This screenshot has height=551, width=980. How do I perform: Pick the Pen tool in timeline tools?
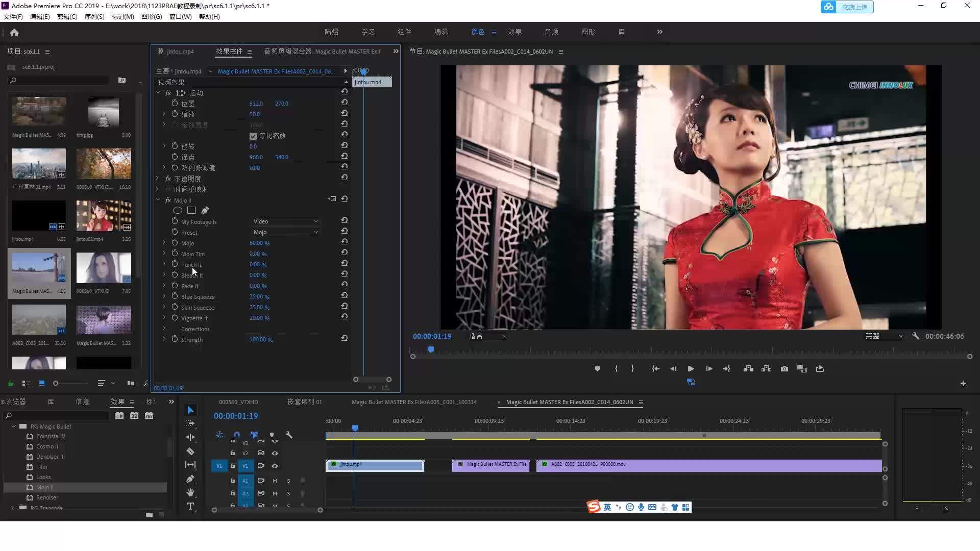[190, 479]
